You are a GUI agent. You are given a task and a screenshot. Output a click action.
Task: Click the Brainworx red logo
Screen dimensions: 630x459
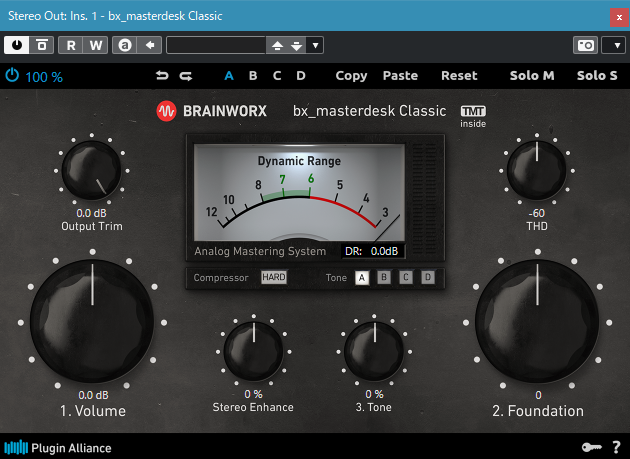pyautogui.click(x=166, y=111)
